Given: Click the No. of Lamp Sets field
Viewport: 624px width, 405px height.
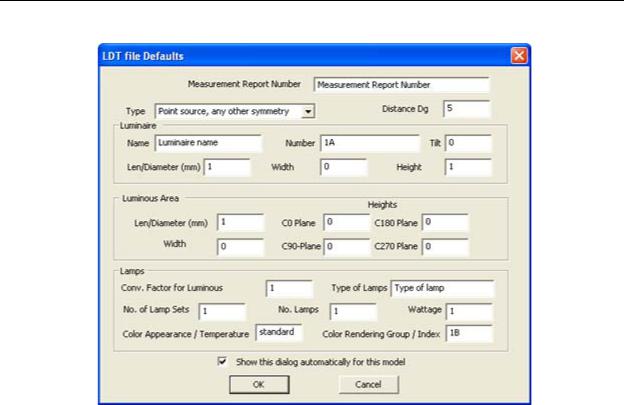Looking at the screenshot, I should point(222,312).
